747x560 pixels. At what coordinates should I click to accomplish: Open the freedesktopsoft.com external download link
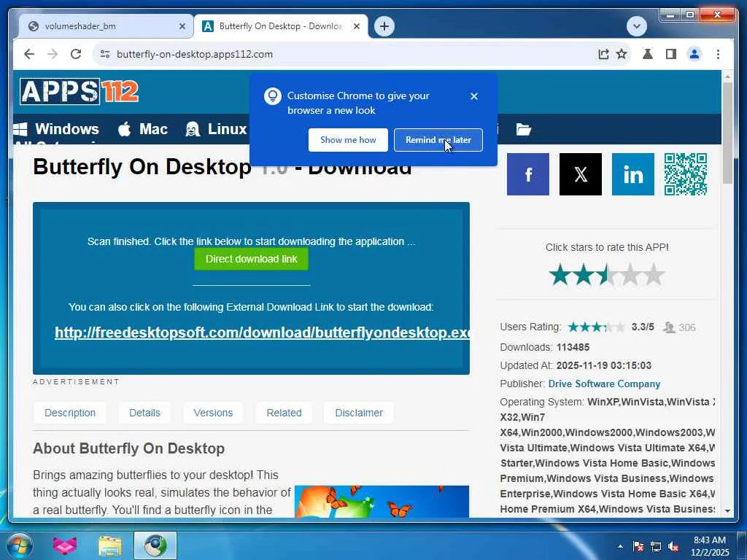pyautogui.click(x=262, y=332)
